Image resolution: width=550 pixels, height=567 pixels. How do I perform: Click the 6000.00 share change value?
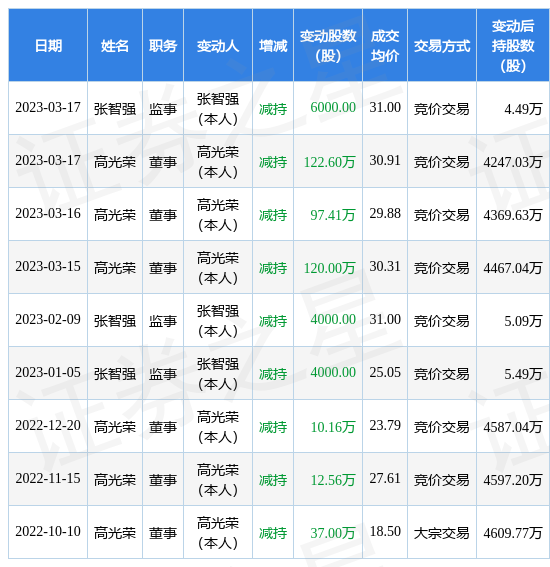point(333,107)
